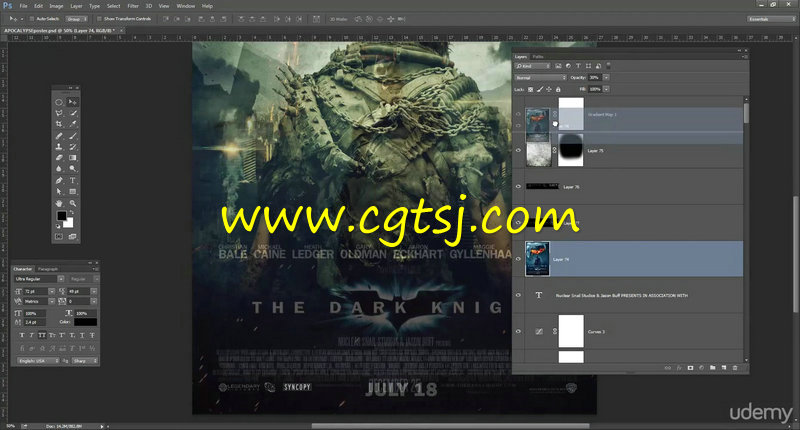The width and height of the screenshot is (800, 430).
Task: Filter layers by type layers icon
Action: point(578,66)
